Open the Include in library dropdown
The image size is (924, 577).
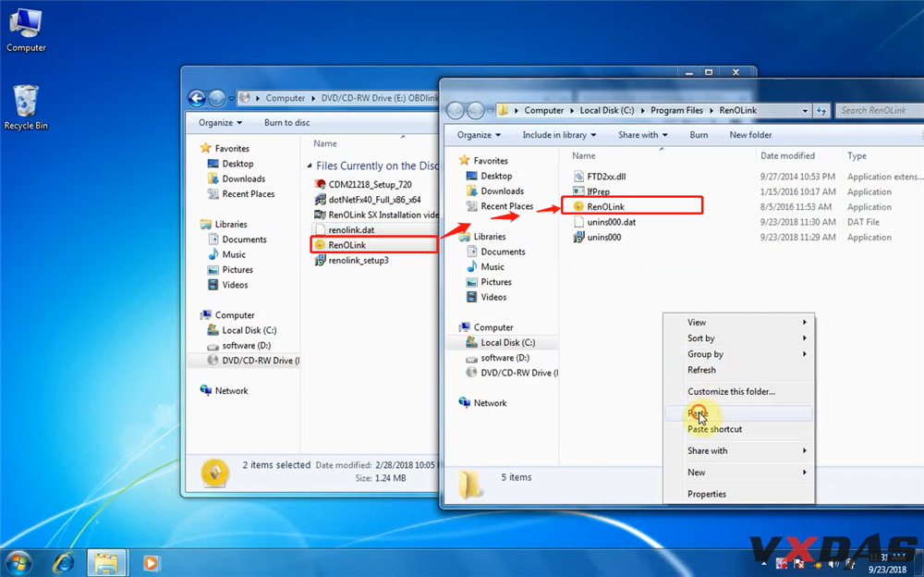[559, 134]
